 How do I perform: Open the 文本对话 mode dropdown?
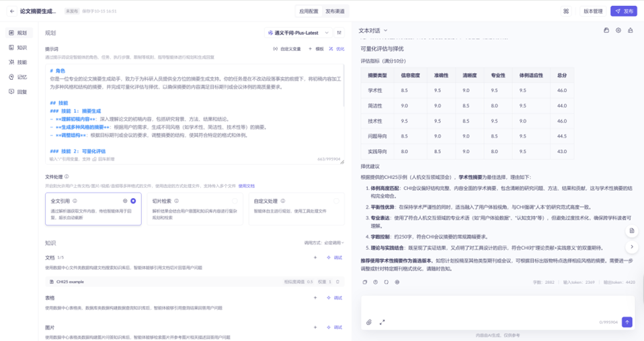(x=373, y=30)
